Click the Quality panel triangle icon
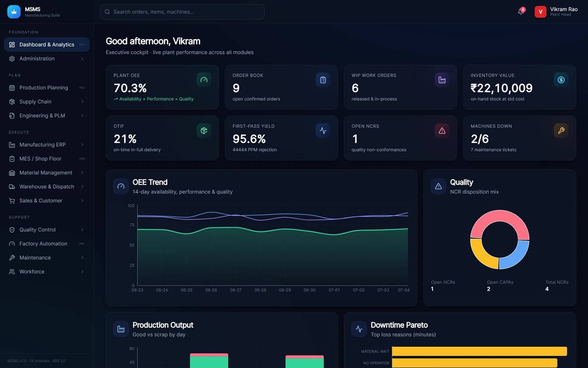Image resolution: width=588 pixels, height=368 pixels. 438,186
